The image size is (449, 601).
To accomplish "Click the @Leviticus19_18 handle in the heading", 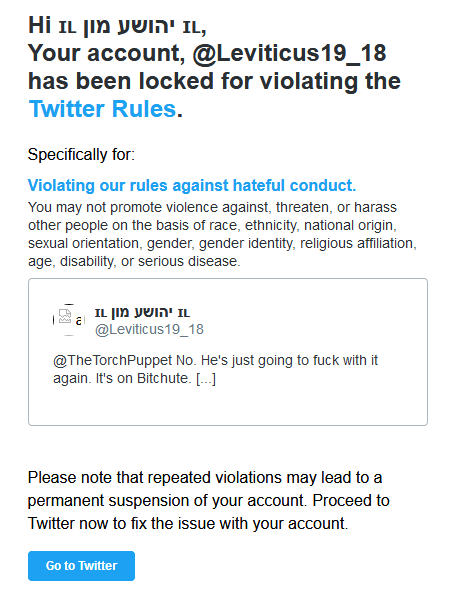I will [x=289, y=53].
